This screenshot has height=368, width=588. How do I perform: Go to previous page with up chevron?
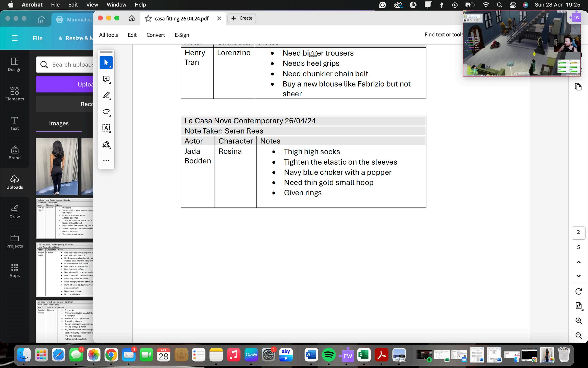pos(579,262)
